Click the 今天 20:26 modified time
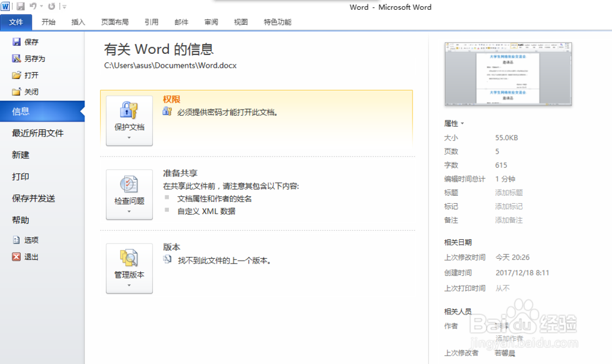This screenshot has width=612, height=364. [512, 258]
